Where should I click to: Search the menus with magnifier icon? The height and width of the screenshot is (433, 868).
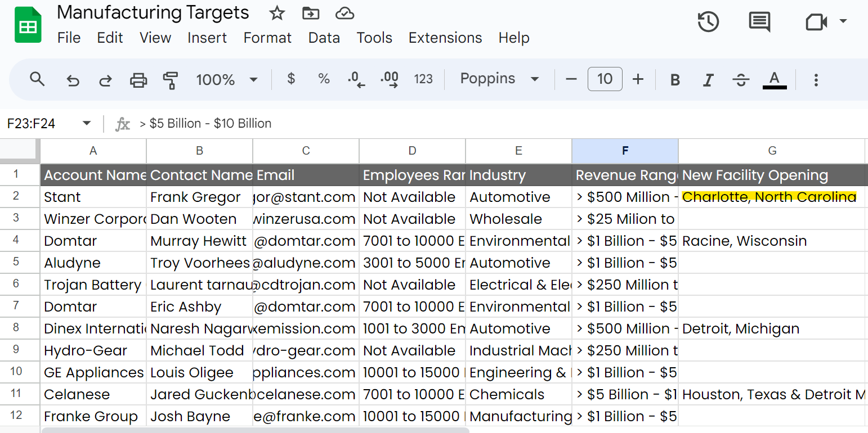[37, 79]
